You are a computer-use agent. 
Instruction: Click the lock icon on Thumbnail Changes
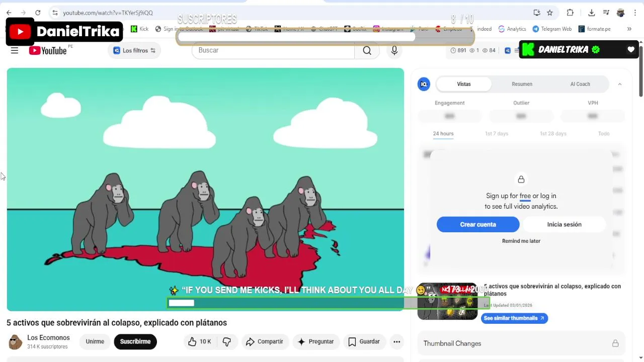[615, 343]
